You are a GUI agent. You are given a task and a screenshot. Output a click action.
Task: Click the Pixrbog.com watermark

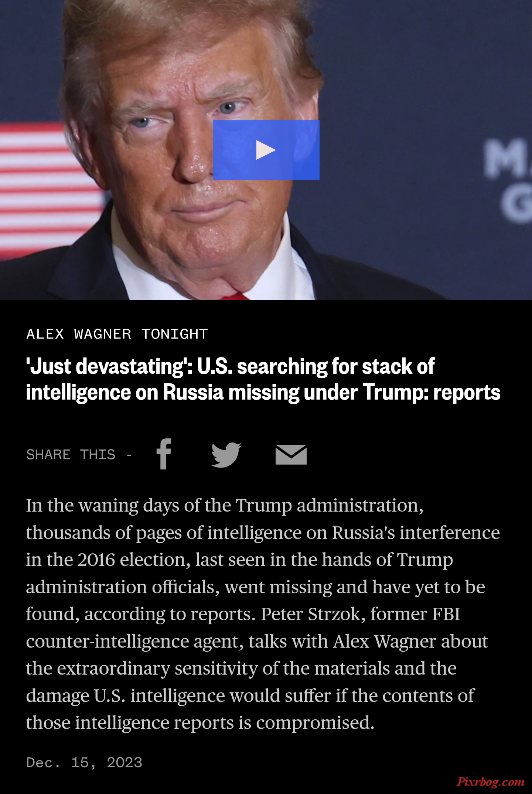coord(491,782)
